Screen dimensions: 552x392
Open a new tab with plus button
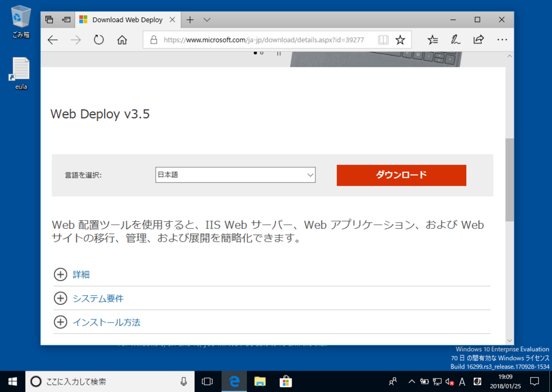190,20
